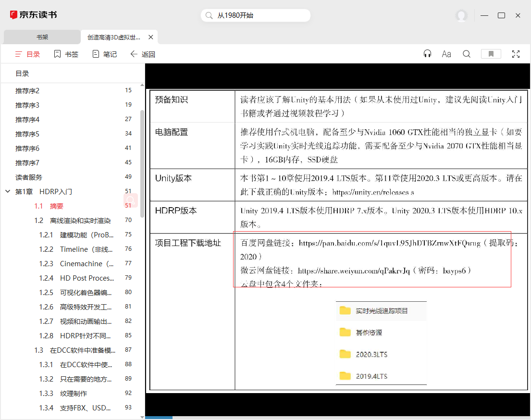The height and width of the screenshot is (420, 531).
Task: Click the 2019.4LTS folder icon
Action: (345, 376)
